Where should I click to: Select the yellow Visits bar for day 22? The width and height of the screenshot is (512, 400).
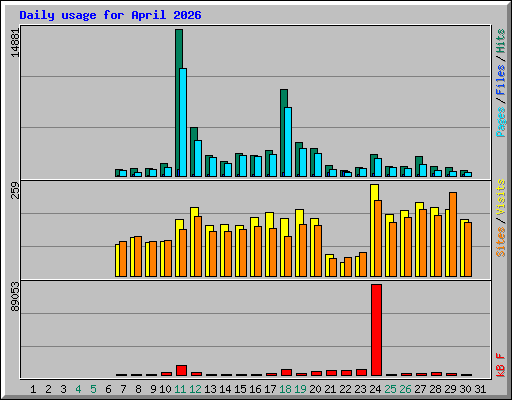342,269
